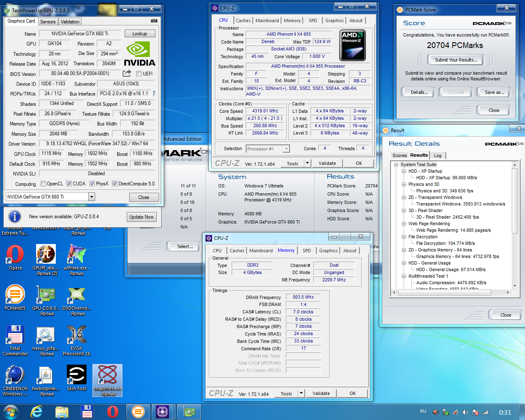
Task: Collapse the File Decryption node
Action: [404, 237]
